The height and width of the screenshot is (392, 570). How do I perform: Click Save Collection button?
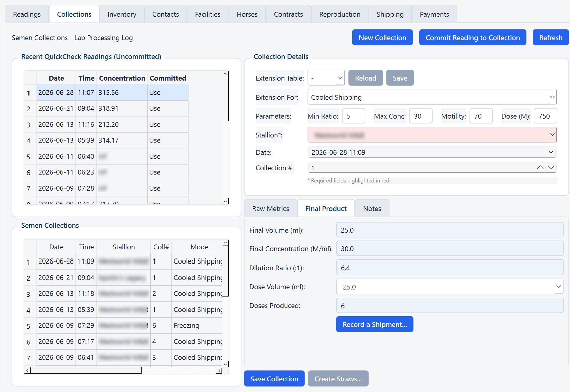[274, 379]
